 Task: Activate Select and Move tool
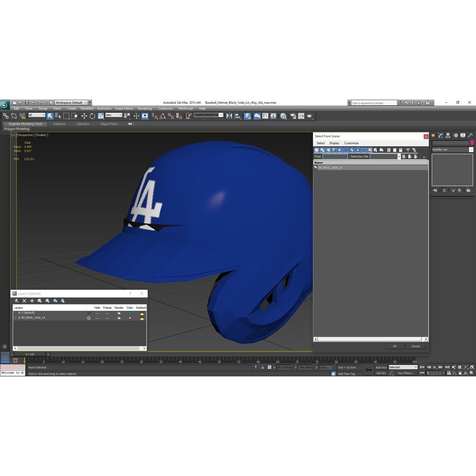84,115
